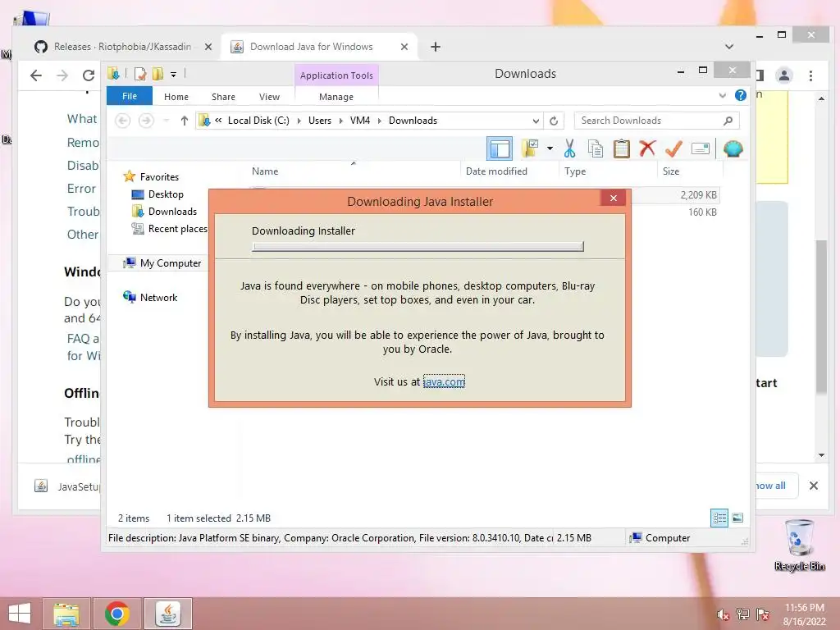
Task: Click the Properties quick access icon
Action: click(140, 74)
